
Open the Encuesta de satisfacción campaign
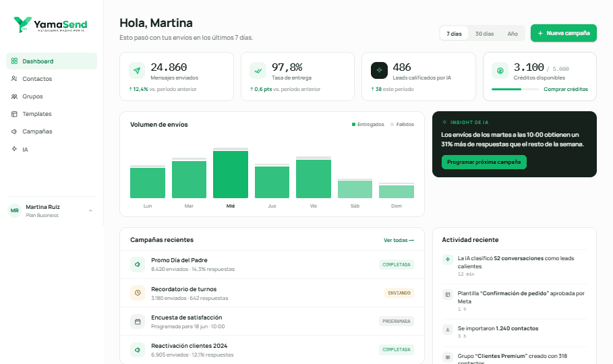point(272,322)
